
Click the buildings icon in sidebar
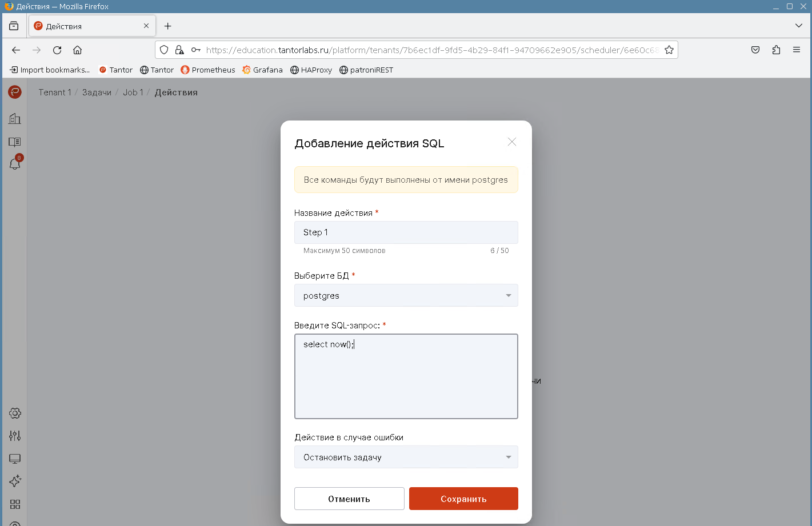coord(15,118)
